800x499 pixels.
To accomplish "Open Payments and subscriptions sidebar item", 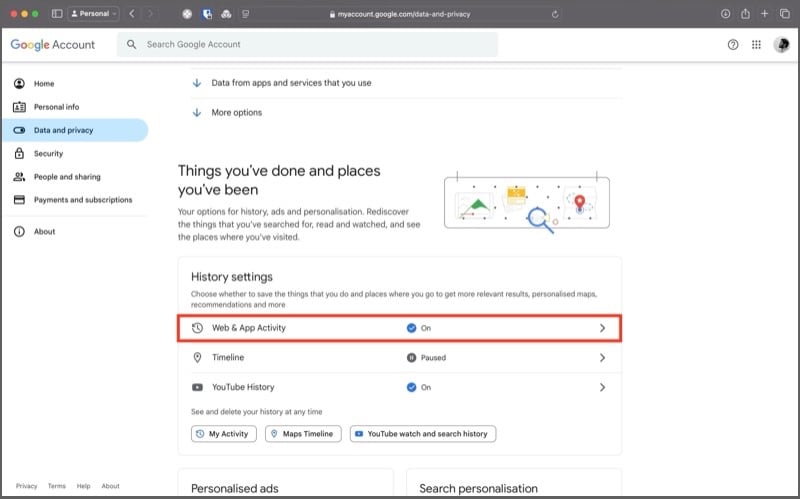I will click(76, 200).
